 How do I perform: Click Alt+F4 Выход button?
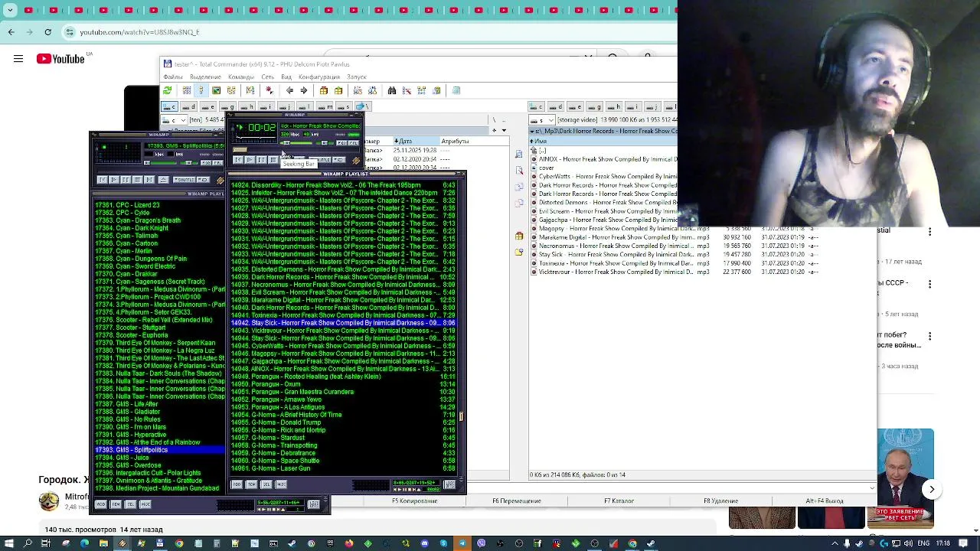click(x=824, y=500)
